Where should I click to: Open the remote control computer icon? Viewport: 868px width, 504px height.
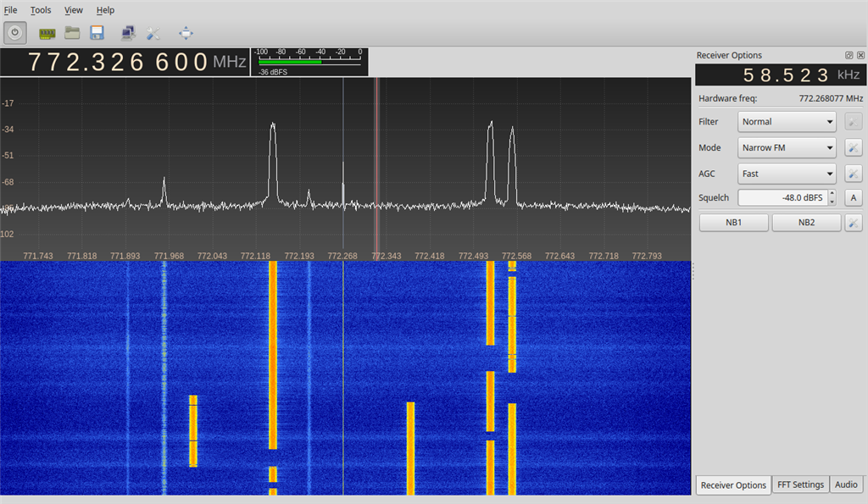tap(128, 33)
